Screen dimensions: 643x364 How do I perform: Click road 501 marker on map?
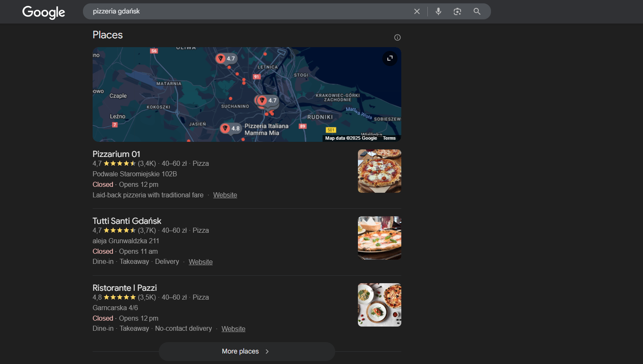[331, 130]
